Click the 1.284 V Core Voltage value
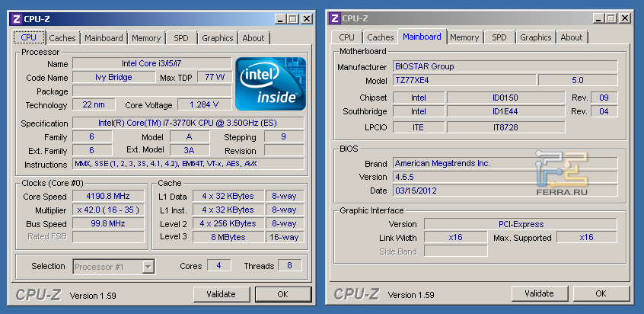The width and height of the screenshot is (644, 314). point(205,104)
